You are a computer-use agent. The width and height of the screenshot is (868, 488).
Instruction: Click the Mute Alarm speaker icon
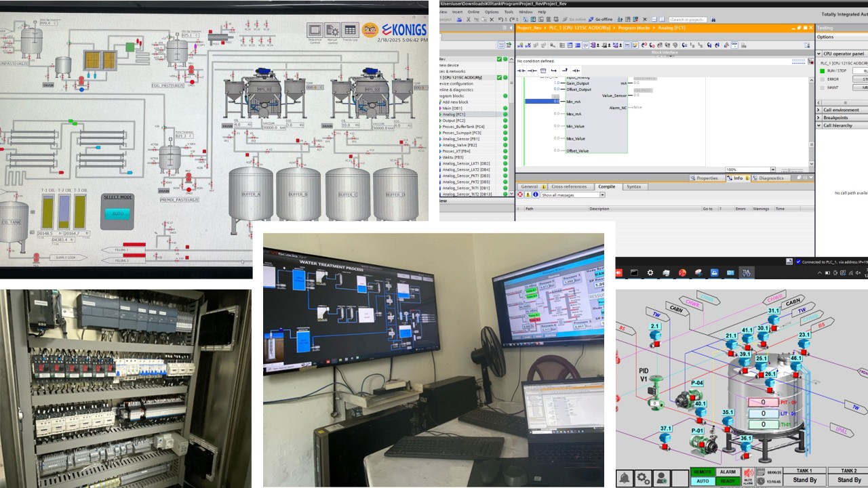tap(749, 476)
